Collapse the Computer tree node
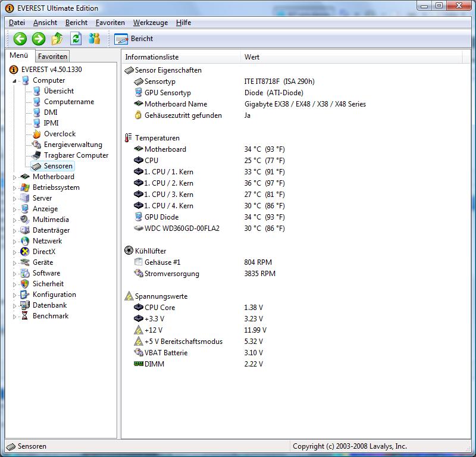 [14, 81]
